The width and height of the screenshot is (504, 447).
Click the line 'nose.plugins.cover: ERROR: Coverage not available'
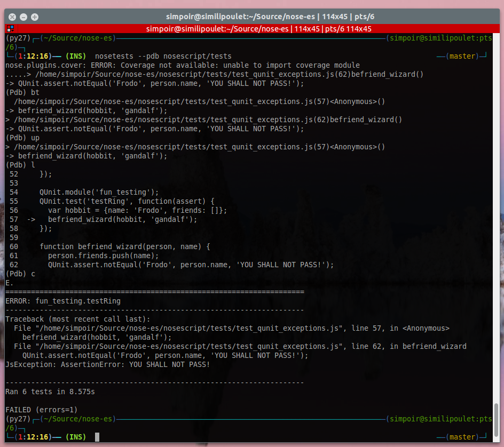point(183,65)
